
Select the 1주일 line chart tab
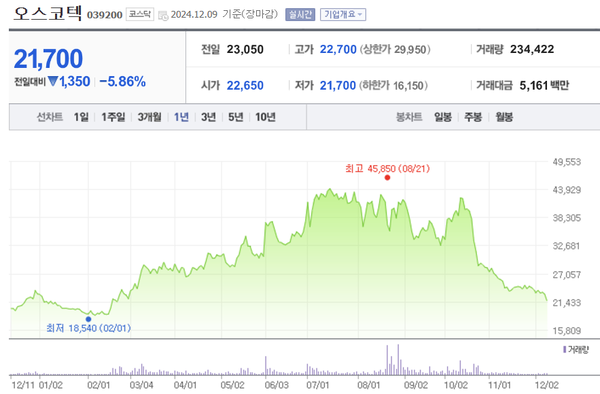pos(113,117)
